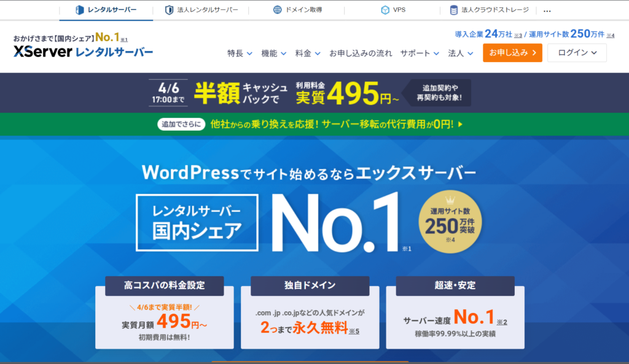The width and height of the screenshot is (629, 364).
Task: Expand the 特長 dropdown menu
Action: (x=240, y=53)
